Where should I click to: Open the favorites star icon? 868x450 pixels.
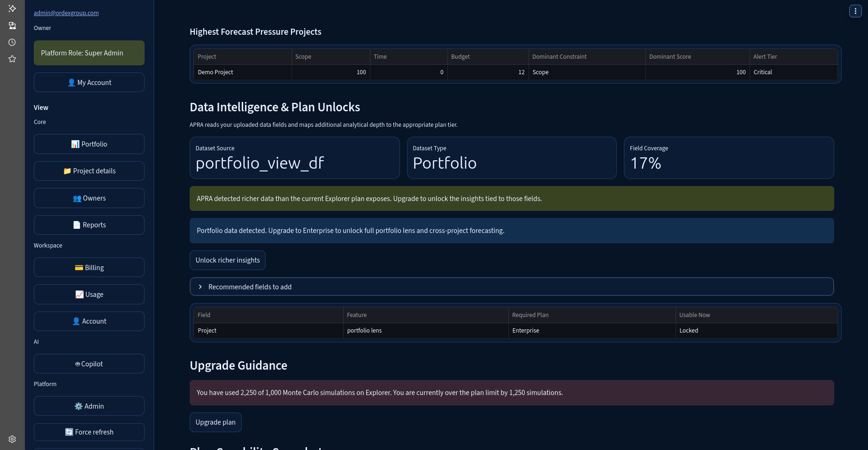click(12, 59)
